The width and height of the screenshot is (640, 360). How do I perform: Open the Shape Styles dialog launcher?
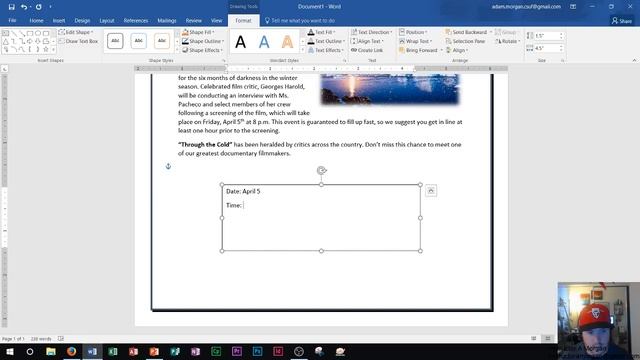point(224,60)
